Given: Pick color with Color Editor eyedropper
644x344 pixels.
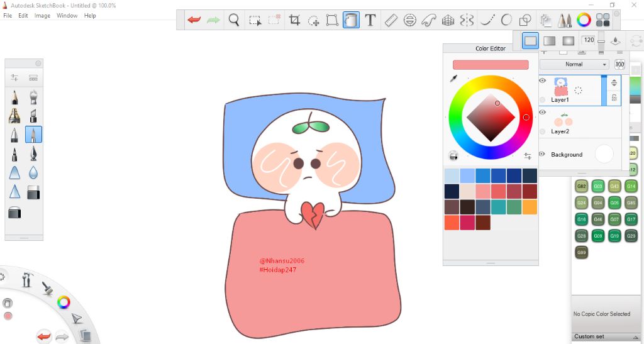Looking at the screenshot, I should click(453, 78).
